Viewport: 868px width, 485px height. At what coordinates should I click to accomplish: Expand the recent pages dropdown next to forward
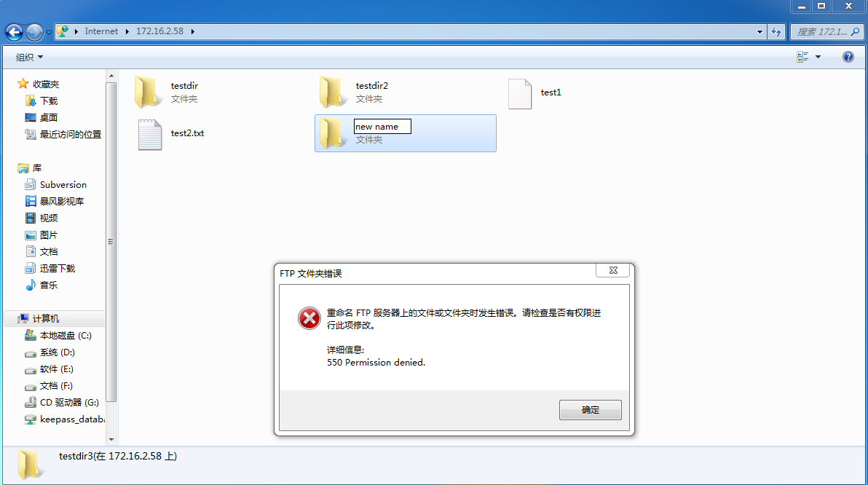[x=50, y=33]
